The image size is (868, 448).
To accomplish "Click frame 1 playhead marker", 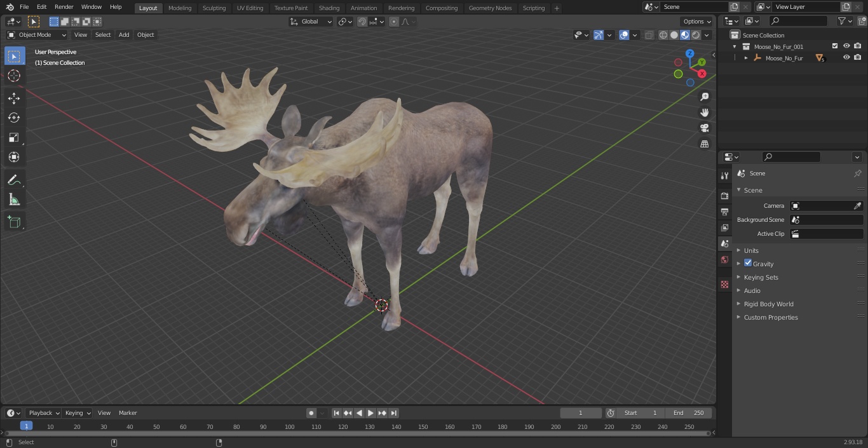I will click(26, 426).
